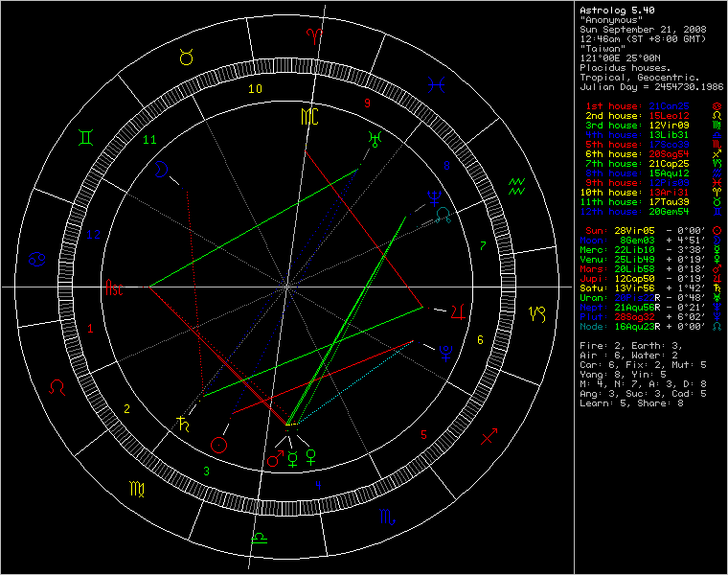Click the Leo sign glyph on the wheel
The width and height of the screenshot is (728, 575).
coord(57,387)
